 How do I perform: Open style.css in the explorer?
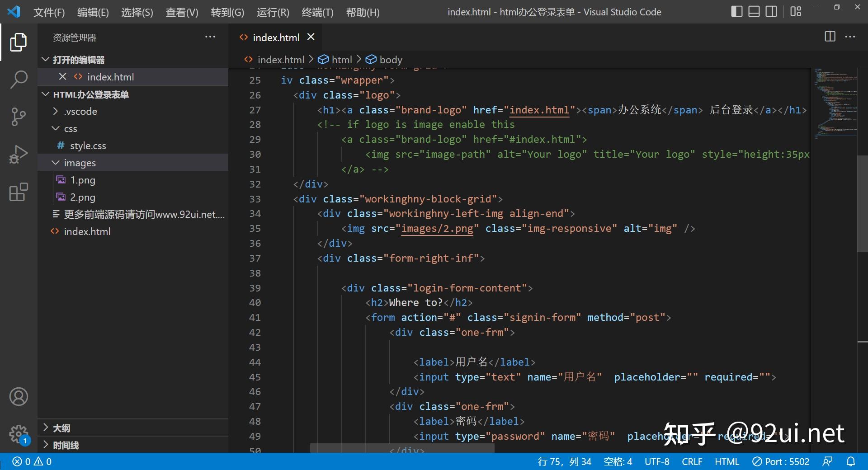click(88, 146)
